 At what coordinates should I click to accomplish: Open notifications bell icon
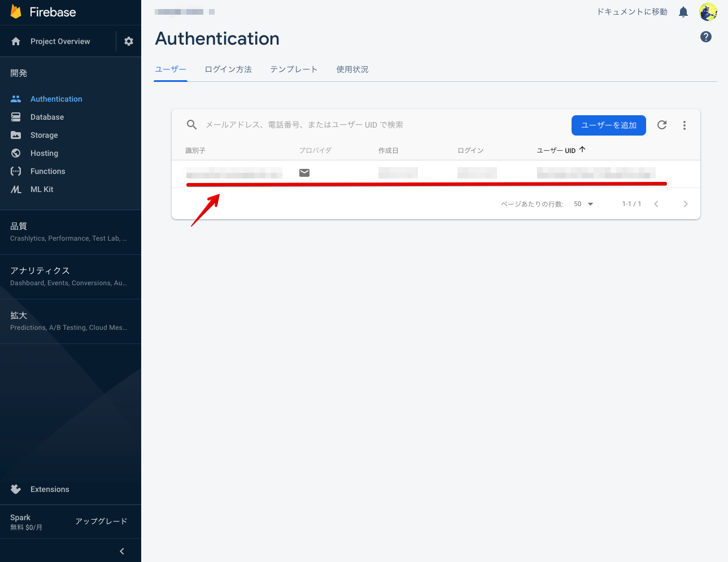click(683, 12)
